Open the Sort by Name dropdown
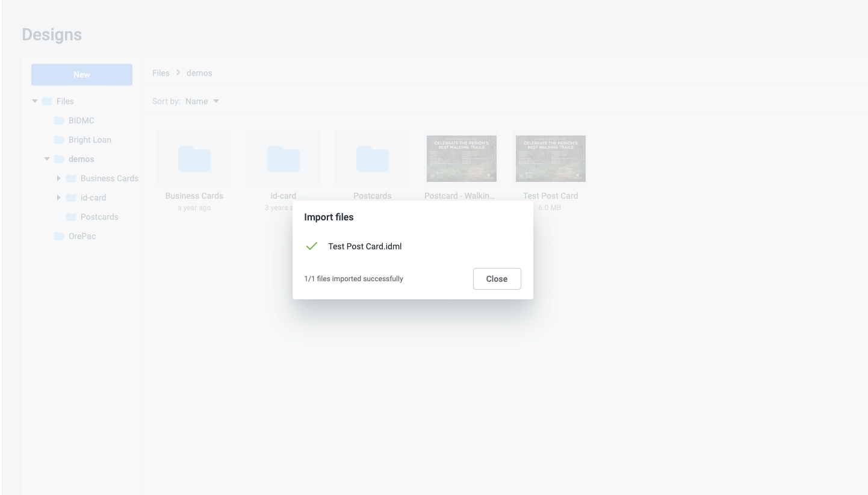Screen dimensions: 868x495 pyautogui.click(x=202, y=101)
